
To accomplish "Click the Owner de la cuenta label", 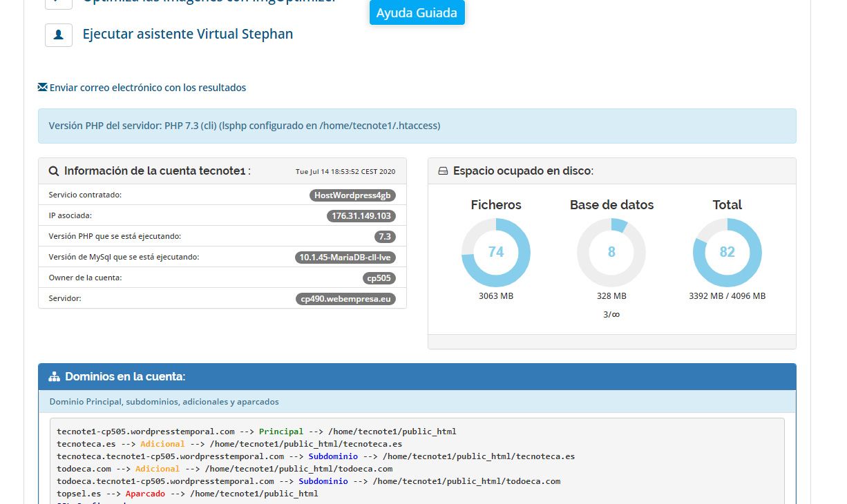I will (85, 278).
